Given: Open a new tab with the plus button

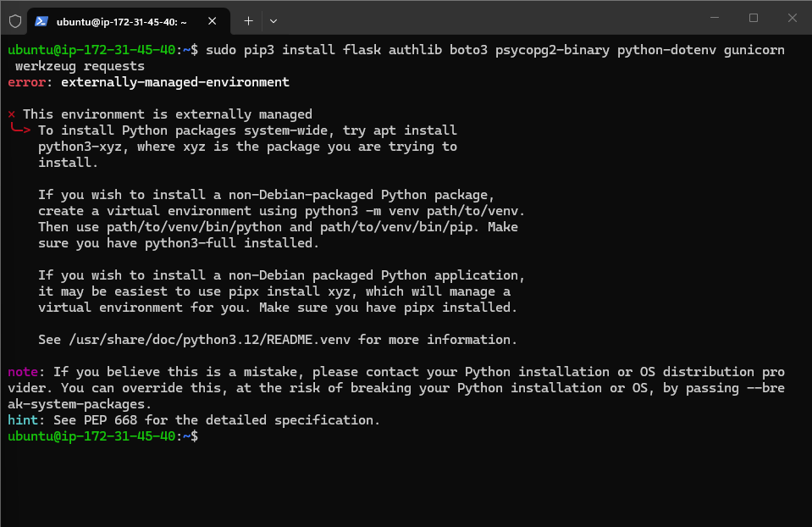Looking at the screenshot, I should click(248, 20).
